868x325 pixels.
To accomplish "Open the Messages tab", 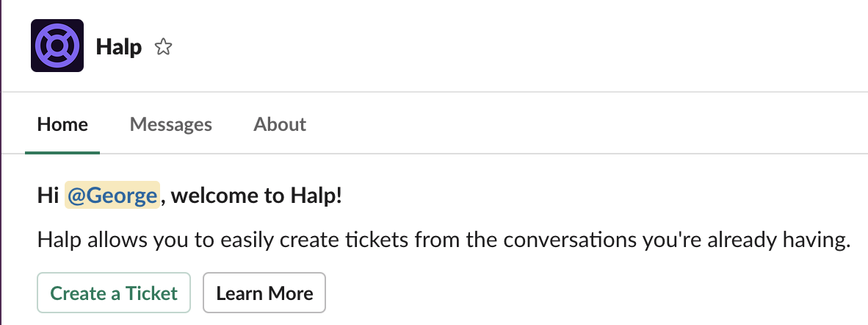I will [x=170, y=124].
